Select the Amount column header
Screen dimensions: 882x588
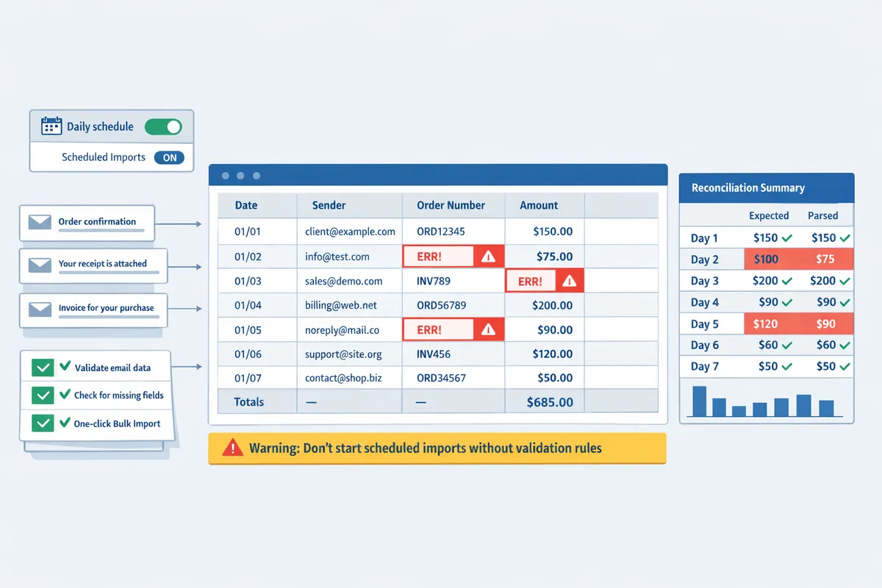pyautogui.click(x=539, y=206)
